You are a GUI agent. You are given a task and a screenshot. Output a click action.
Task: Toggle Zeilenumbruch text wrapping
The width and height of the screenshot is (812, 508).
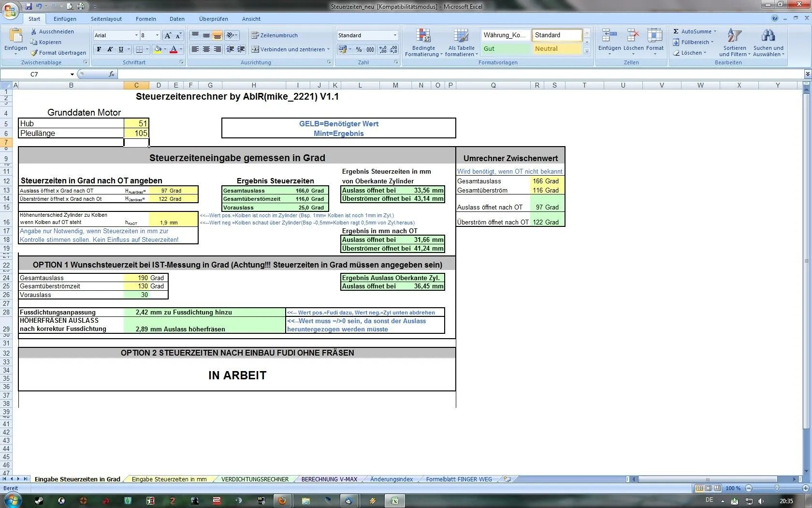275,35
